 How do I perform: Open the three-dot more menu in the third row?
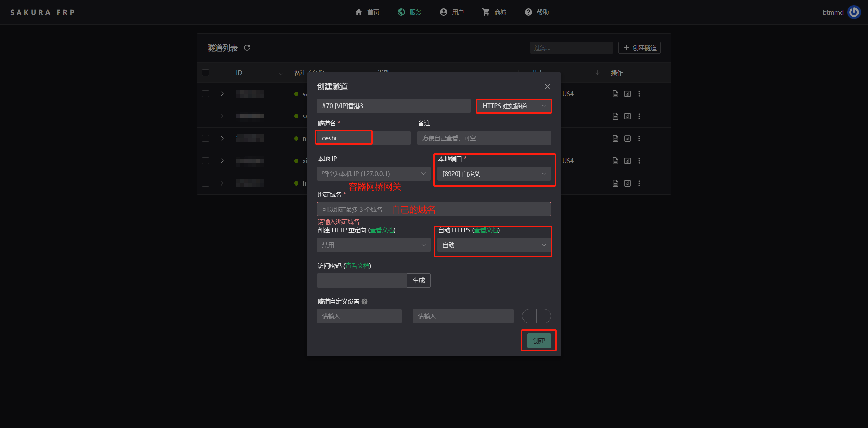coord(639,139)
